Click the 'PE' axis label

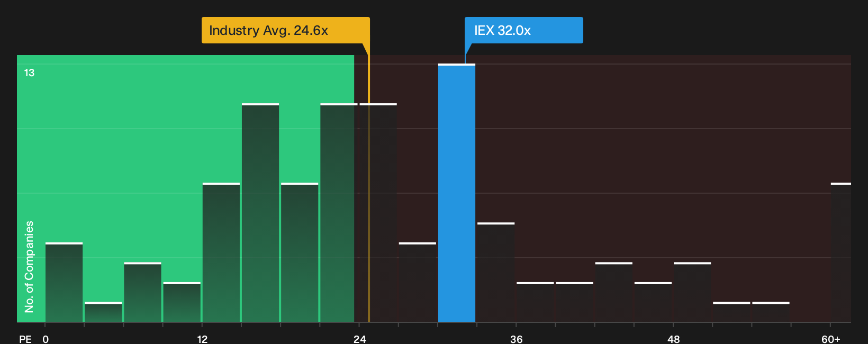pyautogui.click(x=25, y=339)
